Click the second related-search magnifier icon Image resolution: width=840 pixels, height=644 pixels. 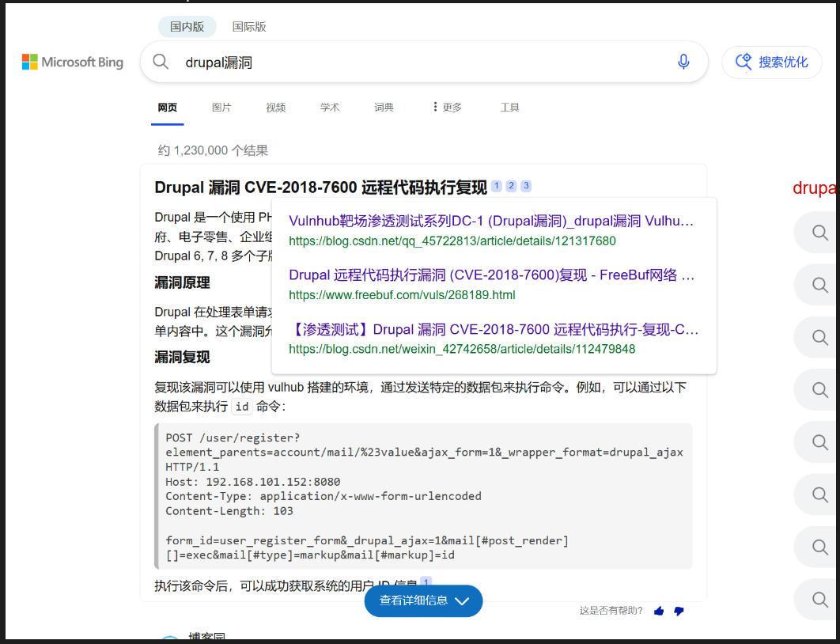point(820,285)
